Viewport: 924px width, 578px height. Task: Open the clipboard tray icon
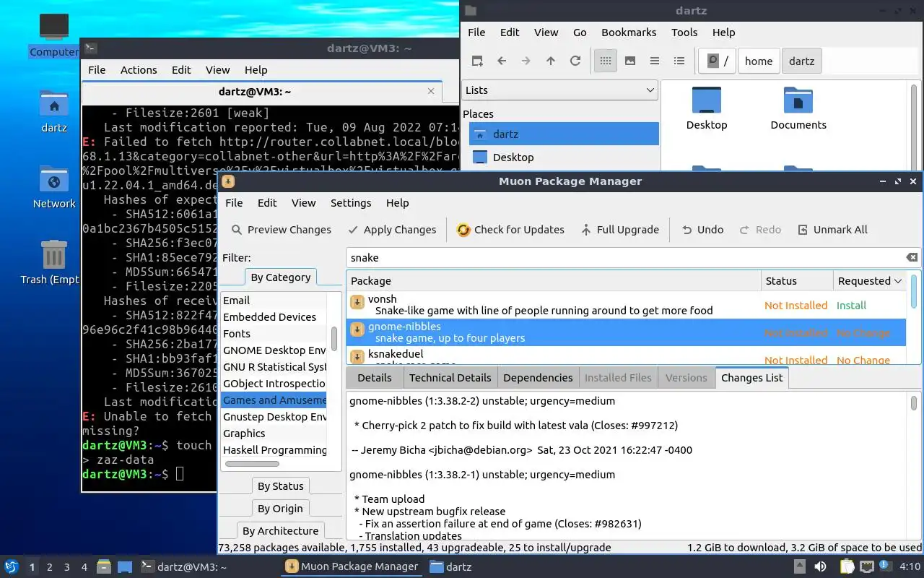click(847, 567)
